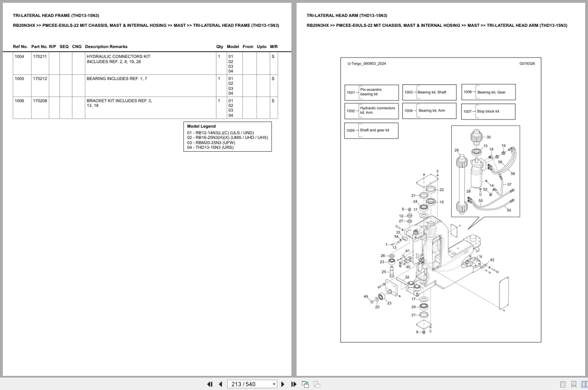Click callout number 42 in diagram
This screenshot has width=588, height=390.
pyautogui.click(x=492, y=260)
